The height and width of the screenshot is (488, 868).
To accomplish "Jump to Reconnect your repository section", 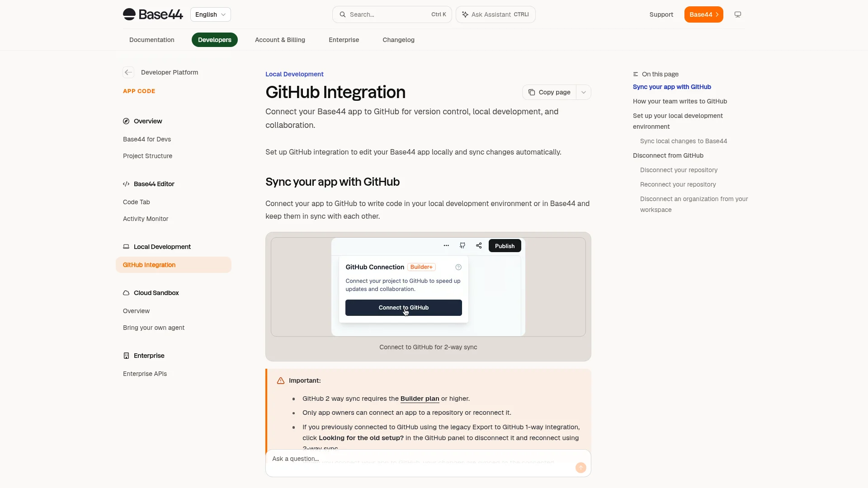I will (x=678, y=184).
